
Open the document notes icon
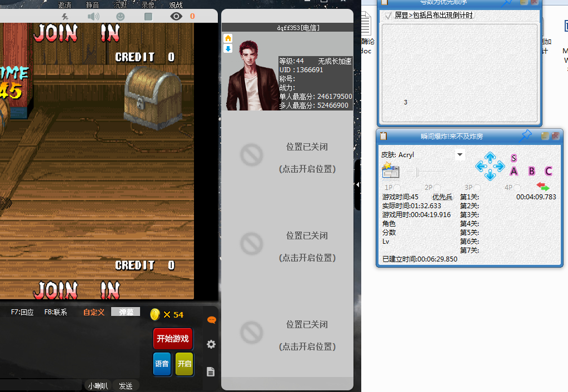coord(211,371)
